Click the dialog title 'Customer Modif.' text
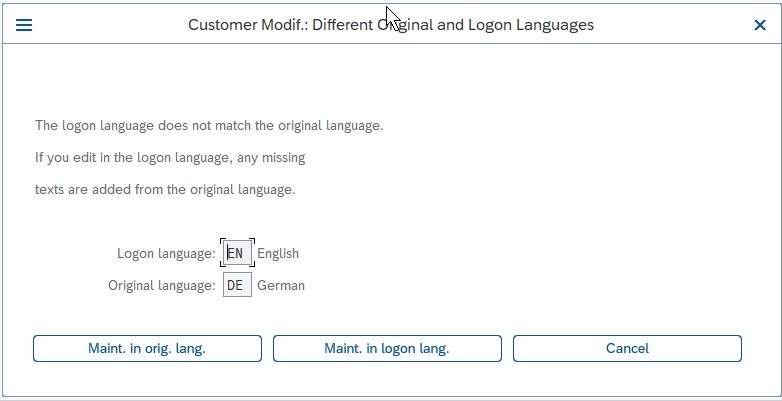 [x=248, y=25]
